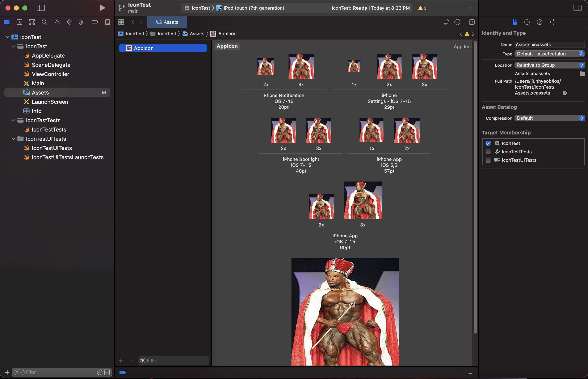Select ViewController in the file navigator

tap(50, 74)
